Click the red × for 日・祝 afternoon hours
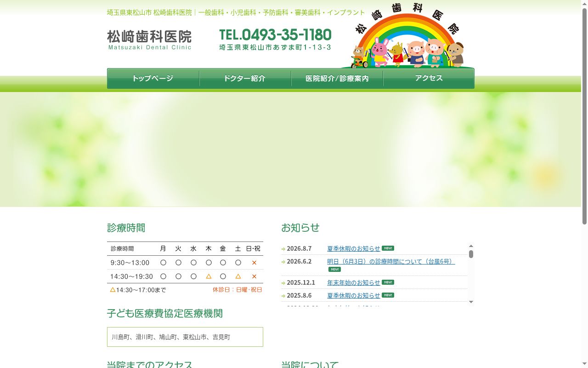 pyautogui.click(x=254, y=276)
